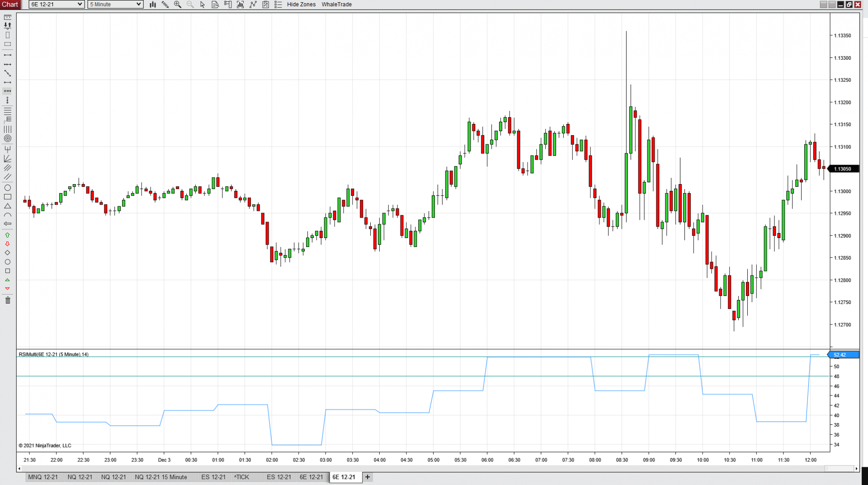This screenshot has height=485, width=868.
Task: Select the red triangle down marker
Action: tap(8, 288)
